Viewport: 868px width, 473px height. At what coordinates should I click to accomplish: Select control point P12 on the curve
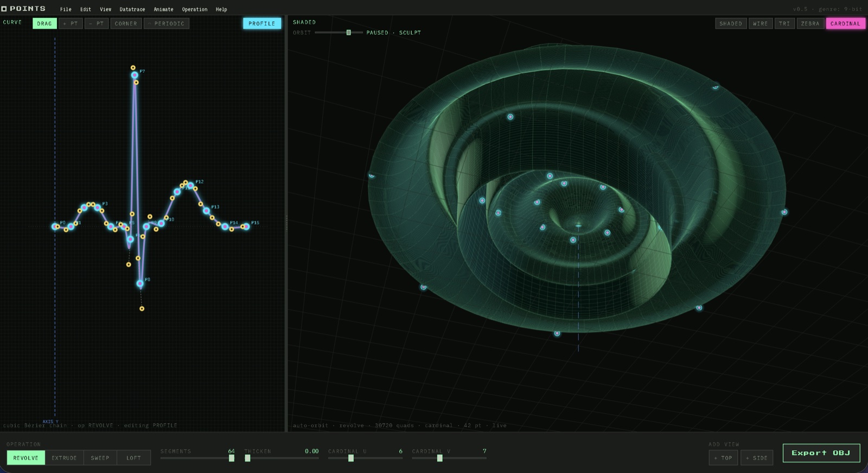(190, 186)
